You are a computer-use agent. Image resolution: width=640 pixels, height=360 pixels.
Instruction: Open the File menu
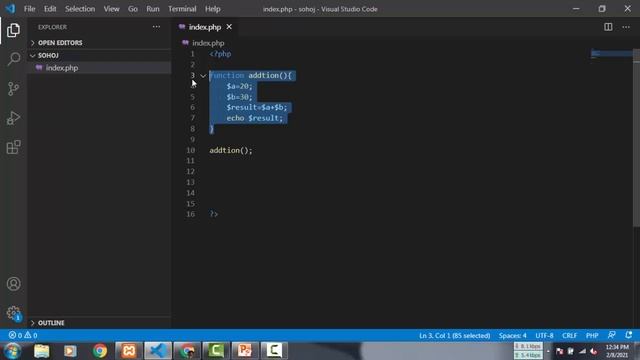pos(29,9)
